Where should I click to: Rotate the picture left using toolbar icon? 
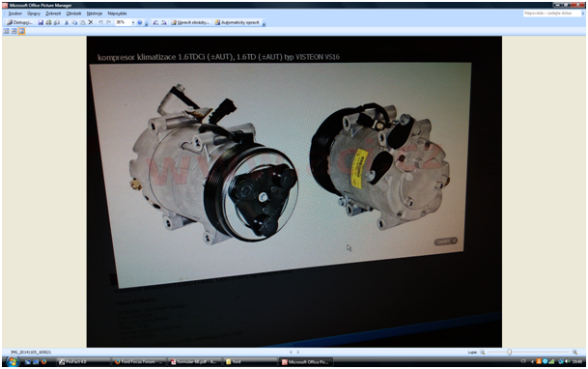point(155,22)
